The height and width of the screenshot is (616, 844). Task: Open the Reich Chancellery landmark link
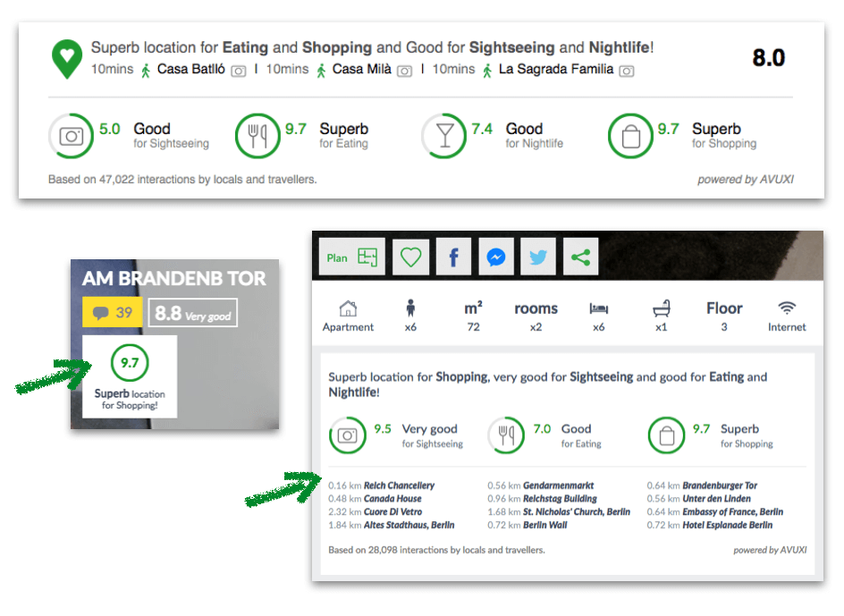tap(399, 485)
